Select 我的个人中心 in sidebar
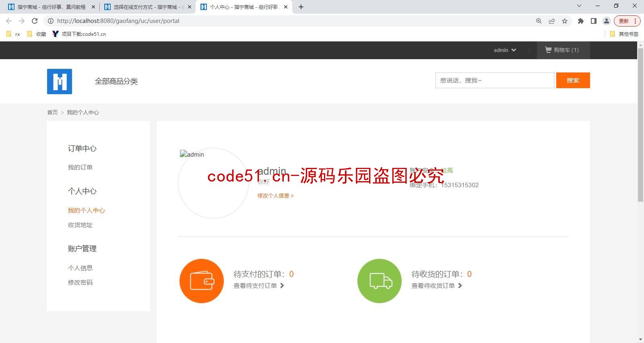644x343 pixels. [86, 210]
